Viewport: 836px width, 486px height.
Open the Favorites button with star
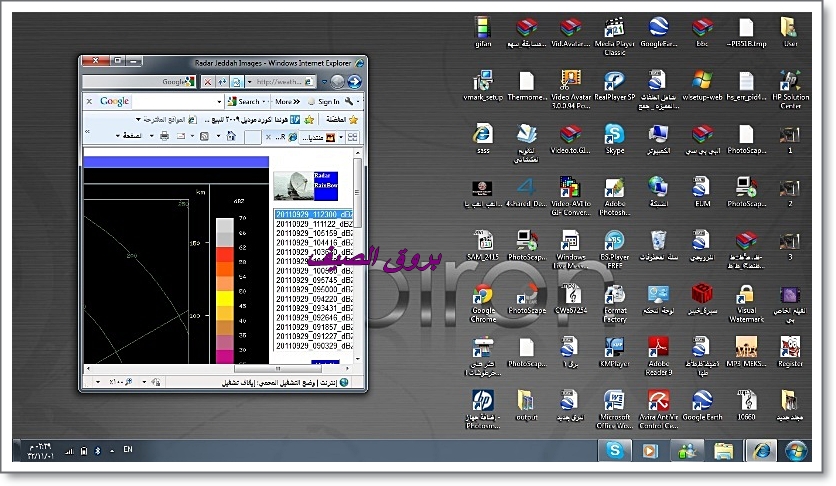click(342, 119)
